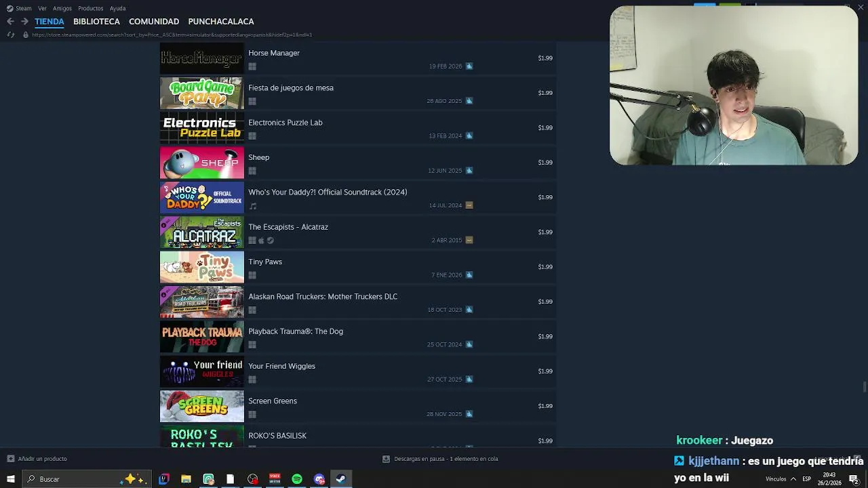Screen dimensions: 868x488
Task: Click the store URL address text
Action: tap(172, 35)
